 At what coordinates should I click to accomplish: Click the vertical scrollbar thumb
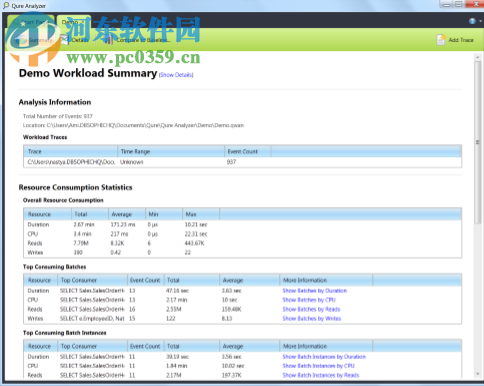(x=477, y=143)
